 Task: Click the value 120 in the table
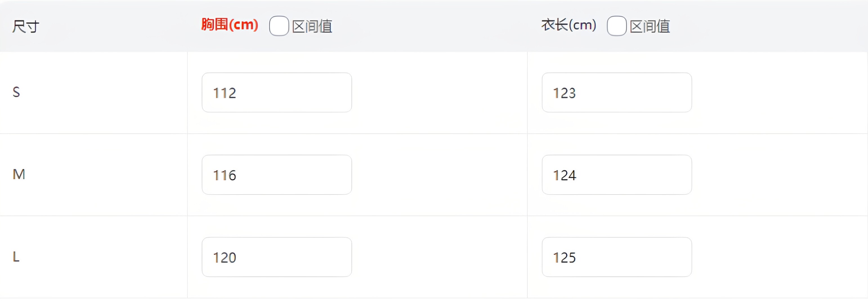point(224,258)
